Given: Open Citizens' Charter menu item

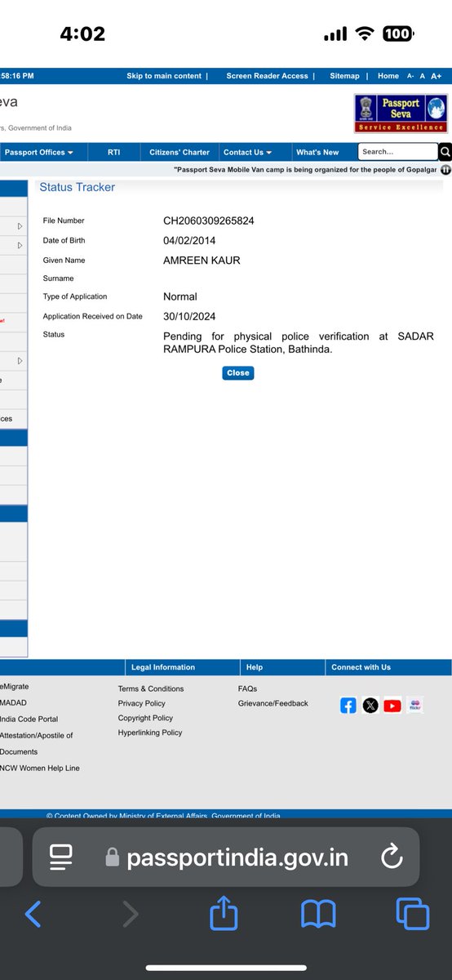Looking at the screenshot, I should coord(179,152).
